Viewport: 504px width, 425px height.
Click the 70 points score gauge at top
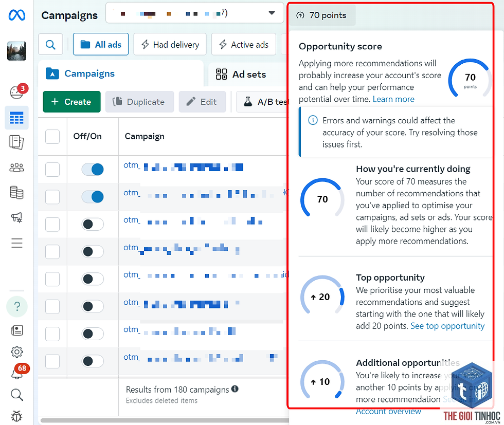(x=470, y=79)
